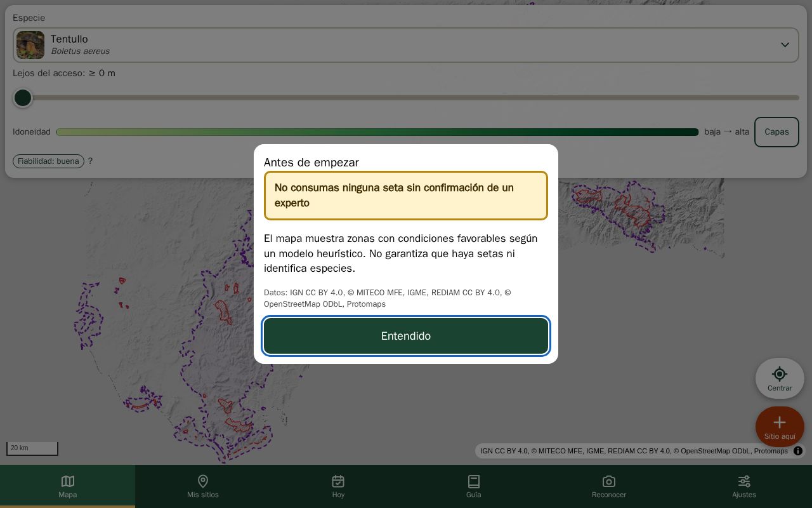Viewport: 812px width, 508px height.
Task: Add a spot with Sitio aquí
Action: [x=780, y=427]
